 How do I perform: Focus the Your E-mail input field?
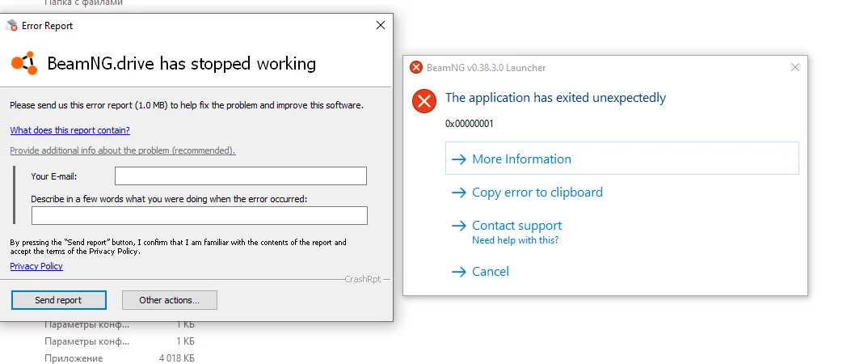pos(240,176)
